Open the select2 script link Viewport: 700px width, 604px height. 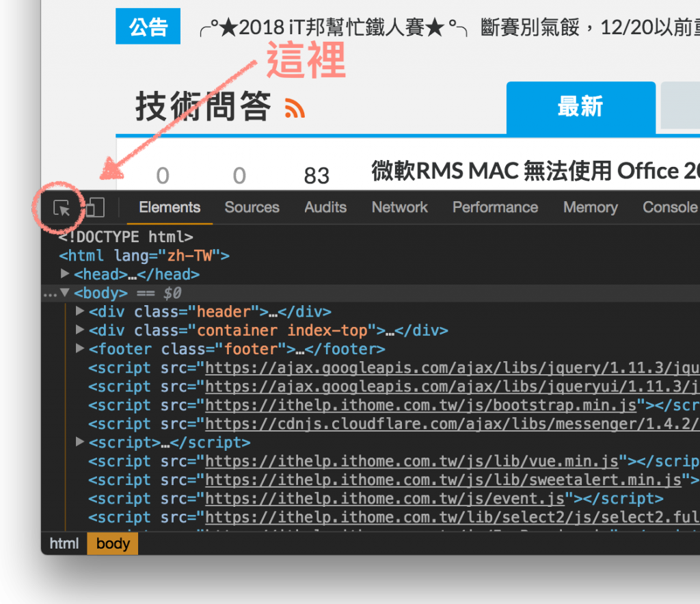coord(452,517)
